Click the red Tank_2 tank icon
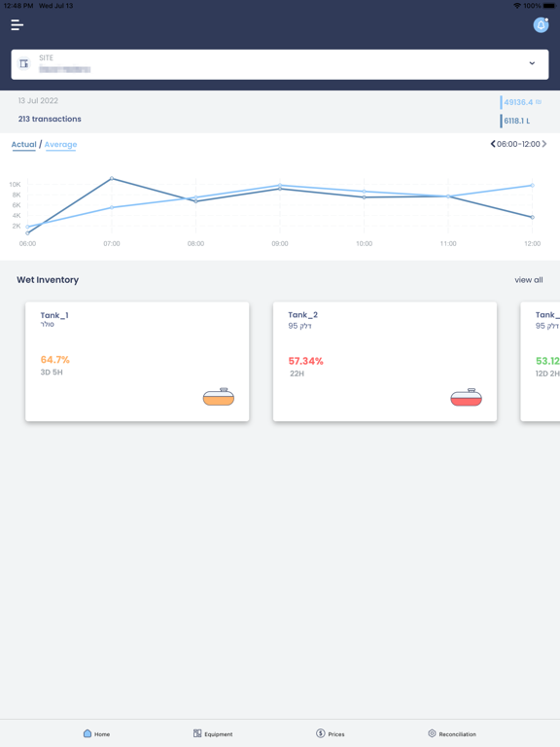This screenshot has height=747, width=560. pos(467,397)
